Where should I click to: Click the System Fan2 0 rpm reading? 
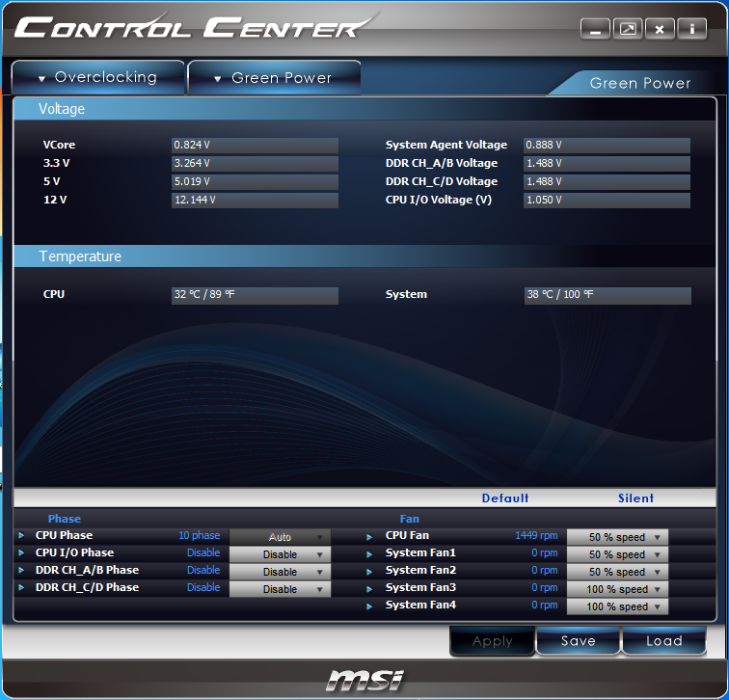[545, 571]
